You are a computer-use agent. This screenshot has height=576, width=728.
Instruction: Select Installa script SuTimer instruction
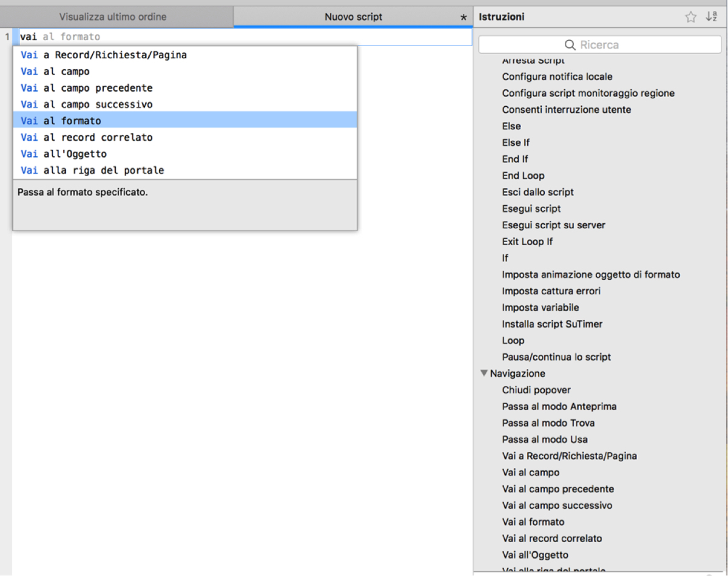[552, 324]
